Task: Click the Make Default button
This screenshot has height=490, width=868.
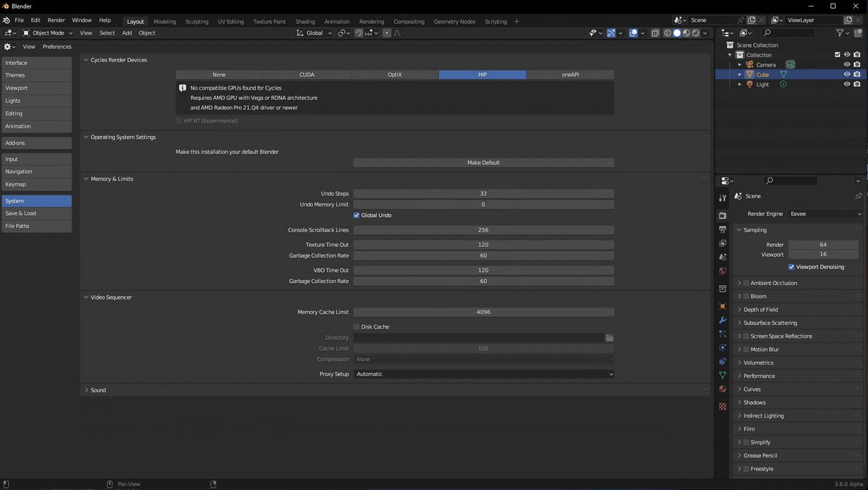Action: click(484, 163)
